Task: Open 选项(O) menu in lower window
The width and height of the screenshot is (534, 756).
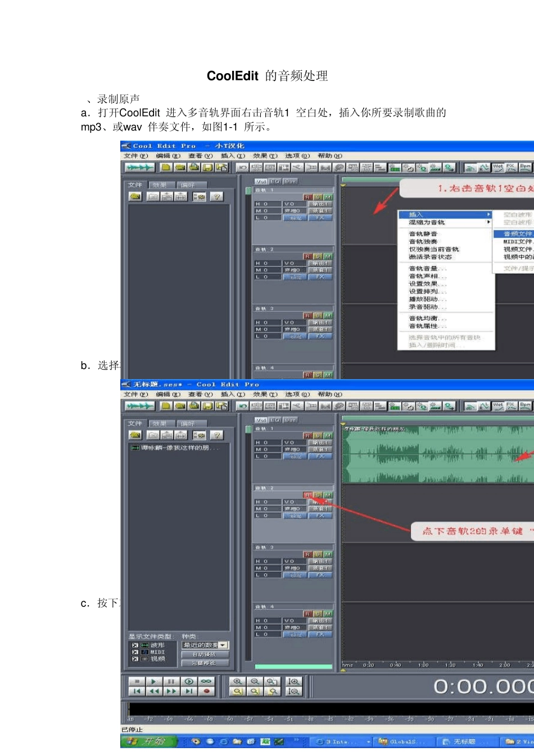Action: click(x=297, y=394)
